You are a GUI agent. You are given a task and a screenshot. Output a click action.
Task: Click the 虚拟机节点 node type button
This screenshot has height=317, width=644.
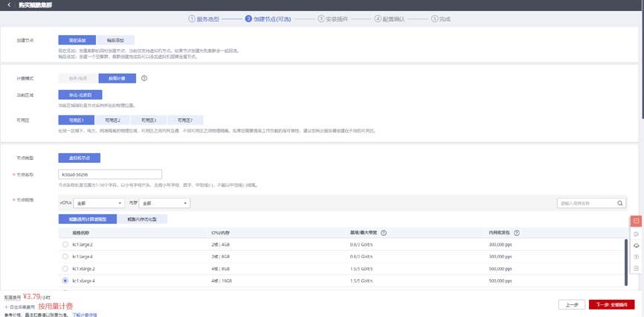click(80, 158)
